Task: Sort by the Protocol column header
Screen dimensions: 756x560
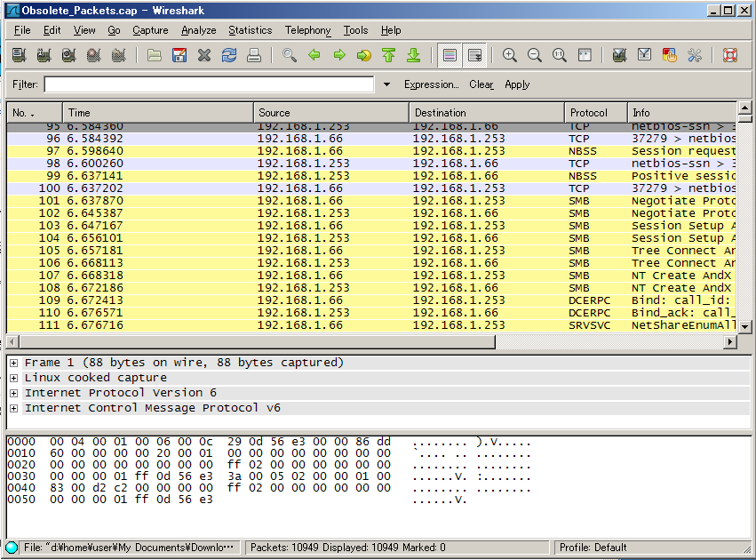Action: (596, 113)
